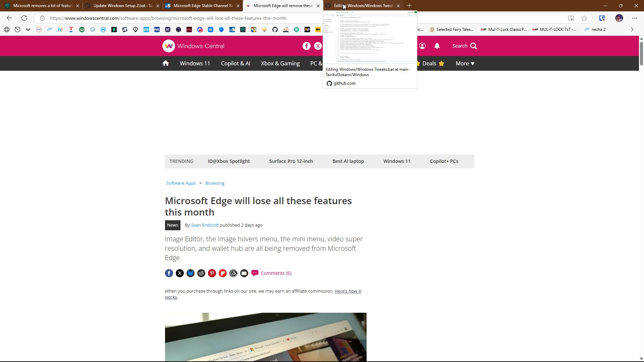The width and height of the screenshot is (644, 362).
Task: Go to the Software Apps breadcrumb
Action: tap(181, 183)
